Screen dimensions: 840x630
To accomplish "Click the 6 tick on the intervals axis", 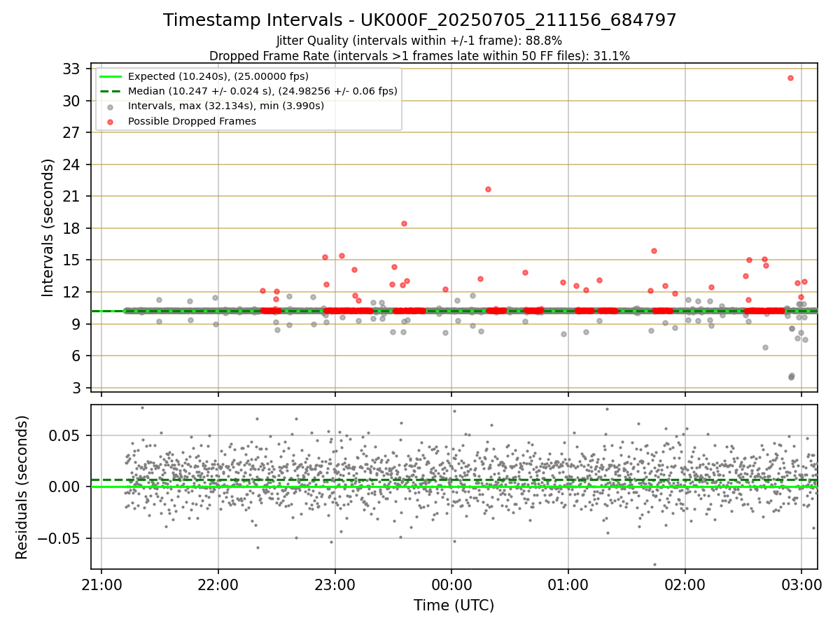I will click(75, 356).
